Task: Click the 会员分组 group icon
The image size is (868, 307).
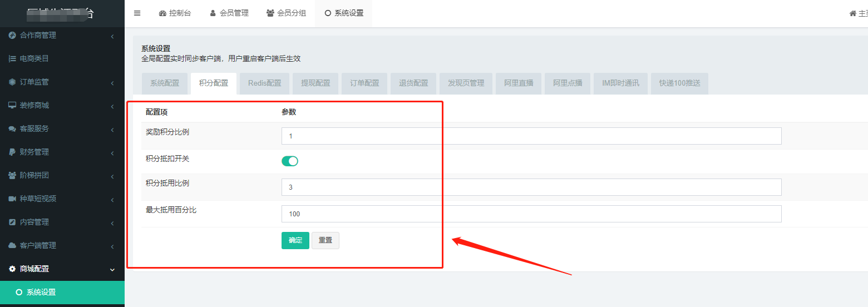Action: click(x=270, y=13)
